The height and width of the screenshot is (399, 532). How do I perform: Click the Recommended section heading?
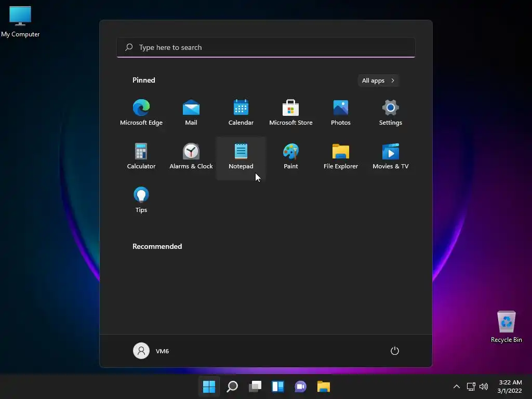[157, 246]
